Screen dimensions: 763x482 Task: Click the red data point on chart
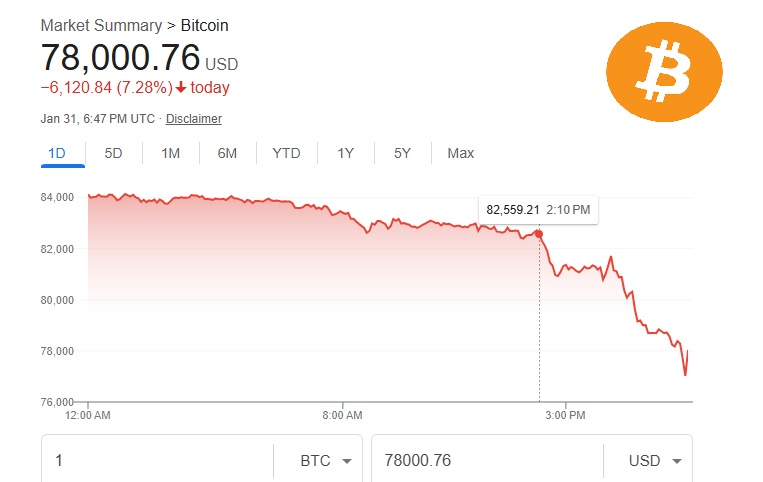[539, 234]
